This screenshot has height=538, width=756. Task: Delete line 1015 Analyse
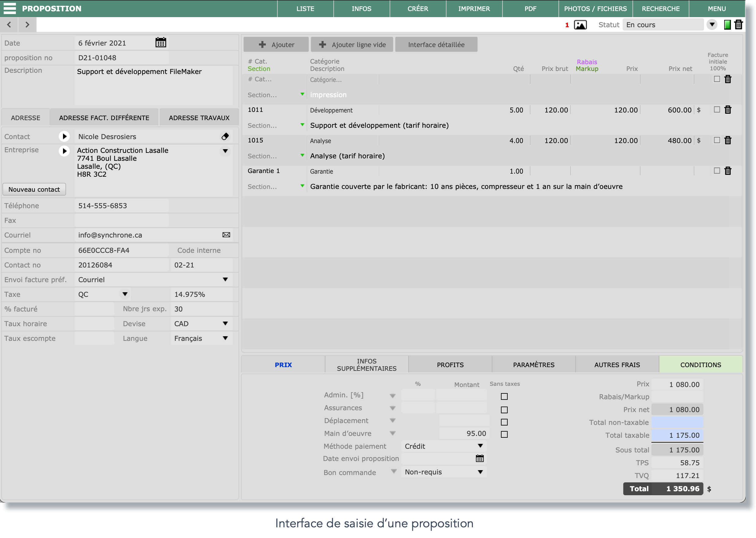(x=728, y=140)
